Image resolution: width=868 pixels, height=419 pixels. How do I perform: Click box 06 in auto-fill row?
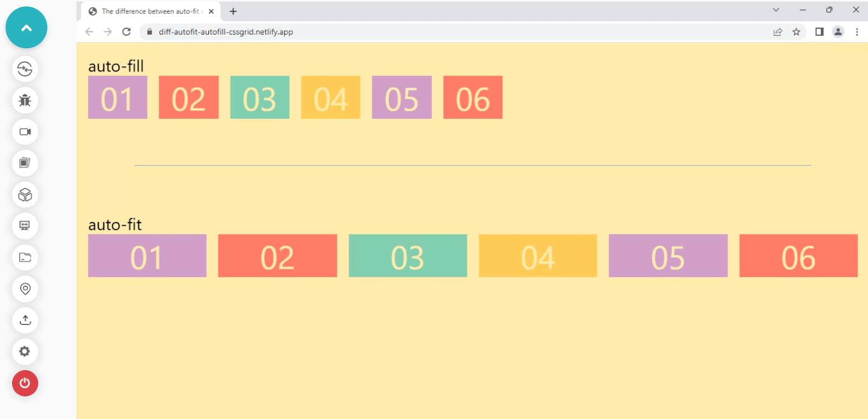473,98
